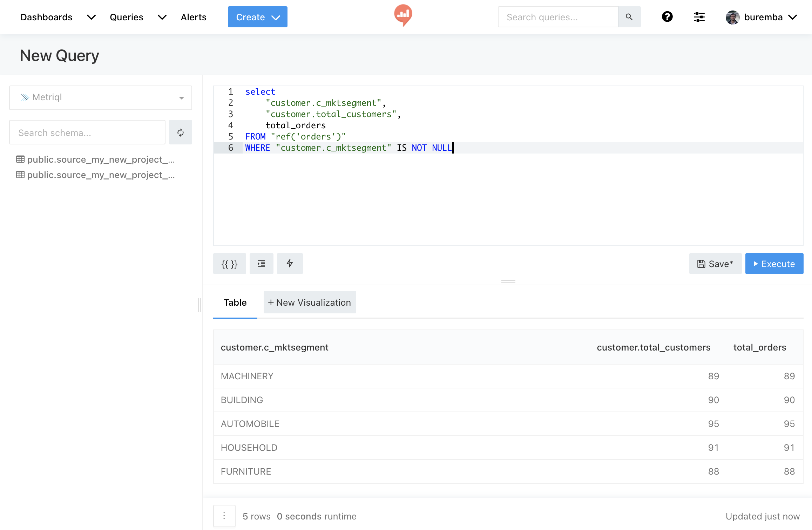Image resolution: width=812 pixels, height=530 pixels.
Task: Insert parameter using curly braces button
Action: click(x=229, y=264)
